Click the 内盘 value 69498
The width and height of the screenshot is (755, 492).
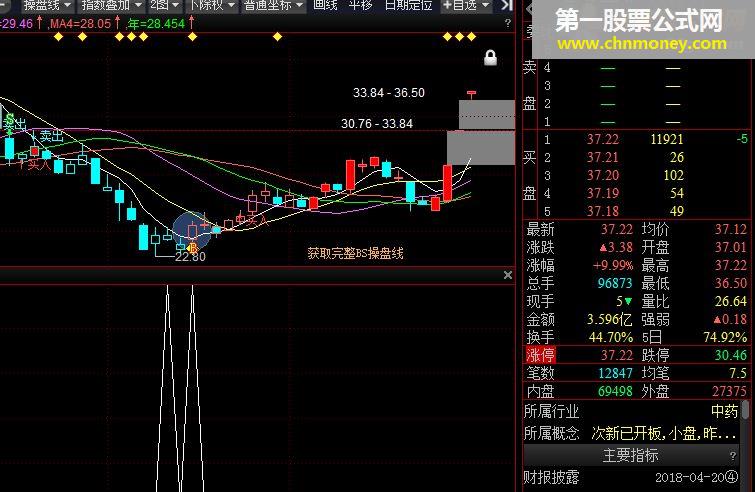coord(615,391)
